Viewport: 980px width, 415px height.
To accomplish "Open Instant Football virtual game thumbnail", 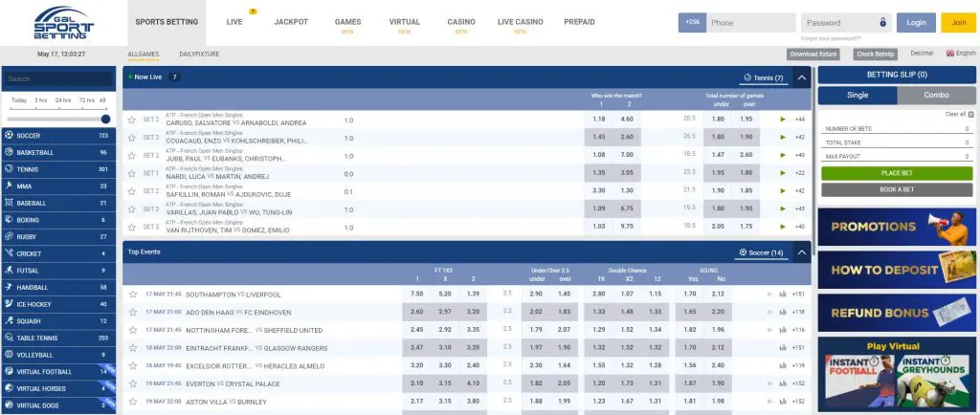I will pyautogui.click(x=860, y=381).
